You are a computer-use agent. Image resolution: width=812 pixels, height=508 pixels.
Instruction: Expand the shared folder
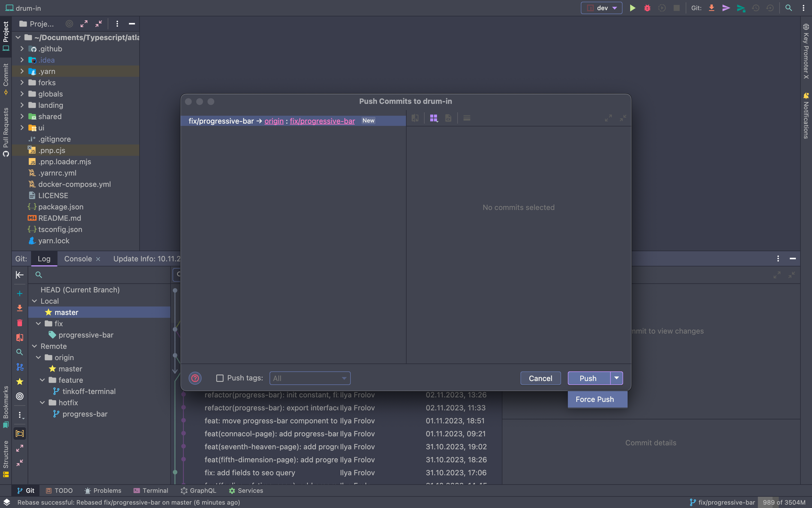pyautogui.click(x=22, y=117)
